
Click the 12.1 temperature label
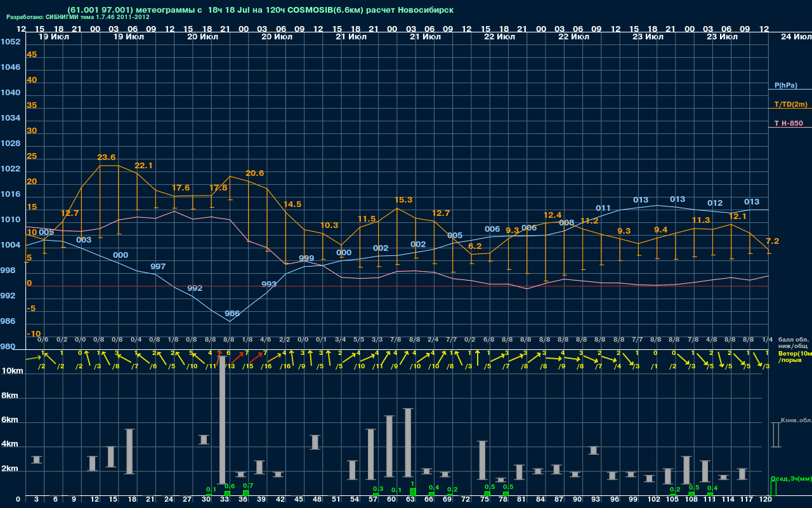point(738,216)
